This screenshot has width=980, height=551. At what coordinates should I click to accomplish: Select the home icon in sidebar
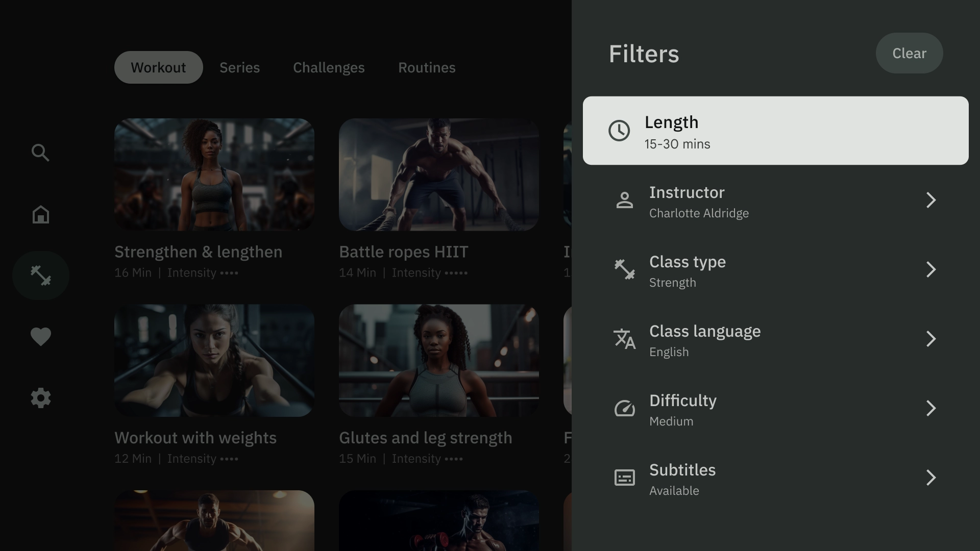tap(40, 214)
